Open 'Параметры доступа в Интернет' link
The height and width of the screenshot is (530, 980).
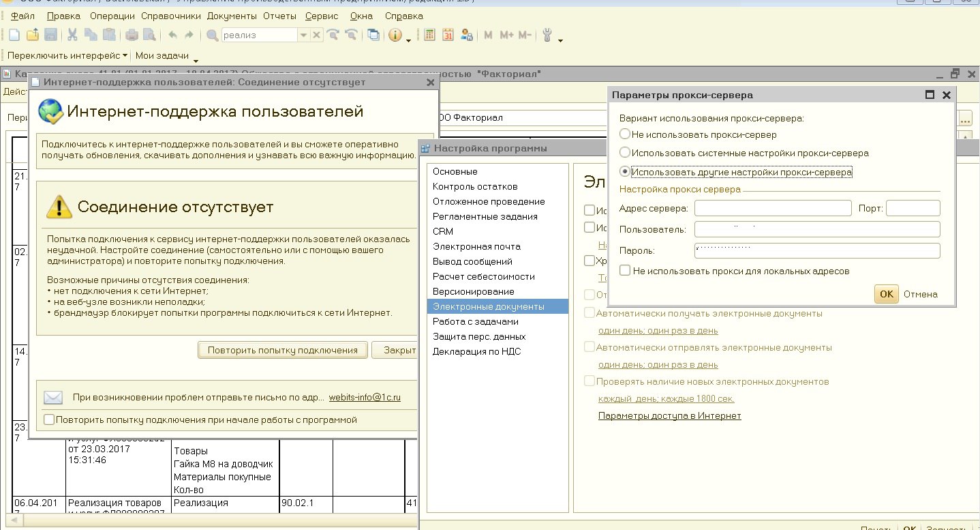670,415
